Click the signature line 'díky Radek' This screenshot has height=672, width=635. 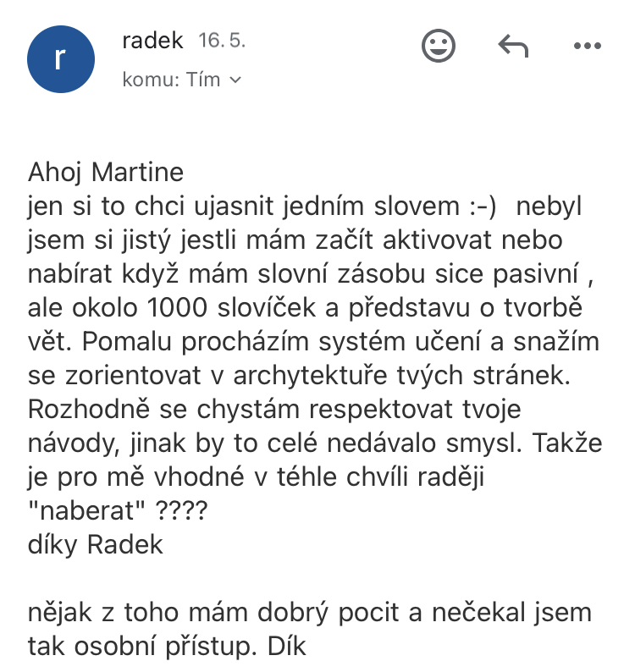point(96,544)
